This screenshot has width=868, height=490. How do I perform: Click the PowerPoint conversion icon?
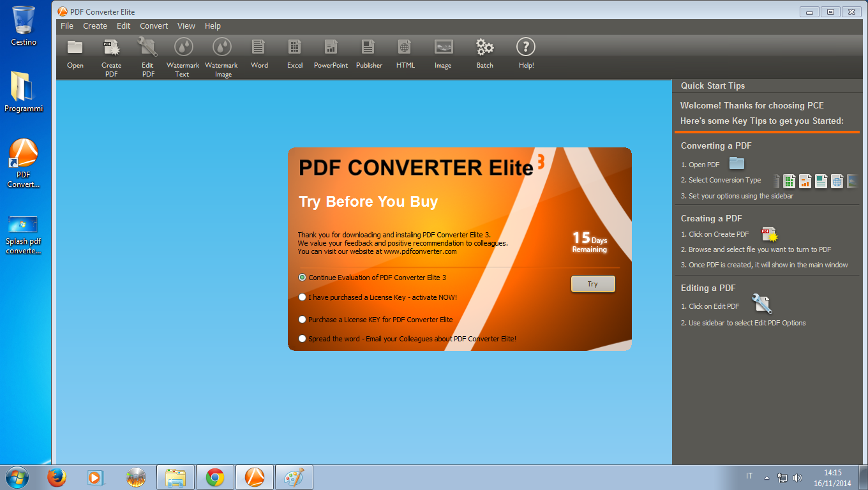pos(331,48)
